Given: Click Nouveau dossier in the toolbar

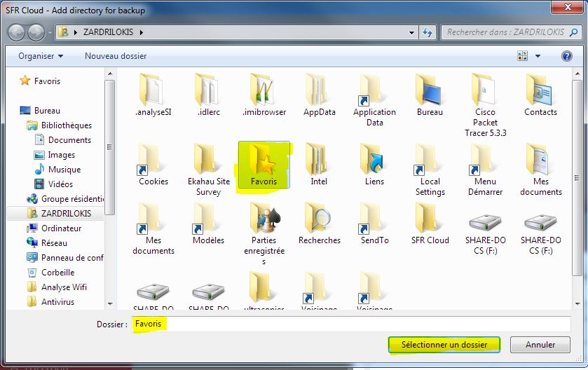Looking at the screenshot, I should click(116, 56).
